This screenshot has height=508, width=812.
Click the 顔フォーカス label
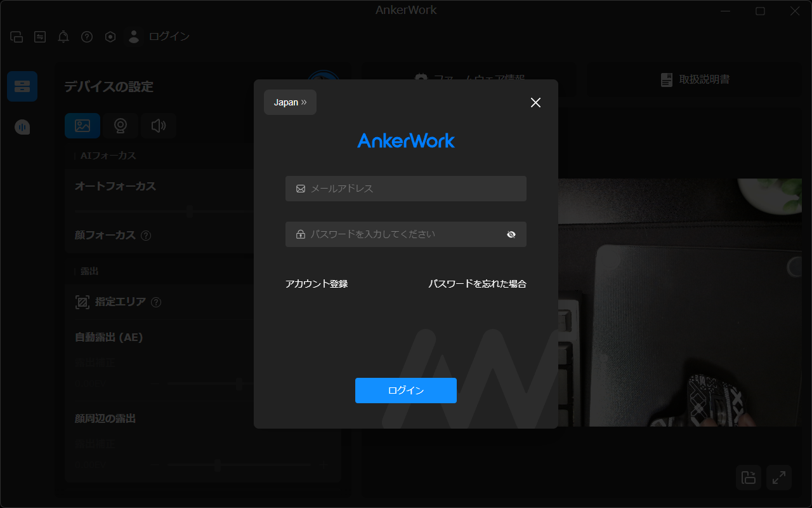coord(105,235)
